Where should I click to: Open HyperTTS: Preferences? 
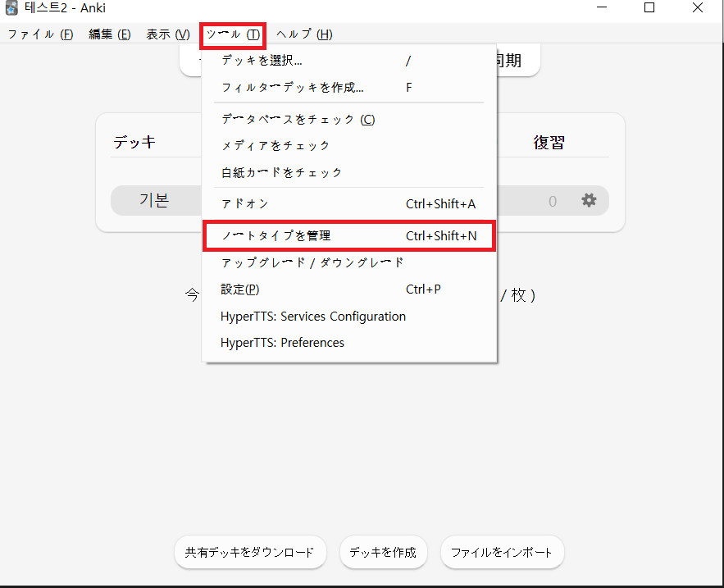(349, 343)
